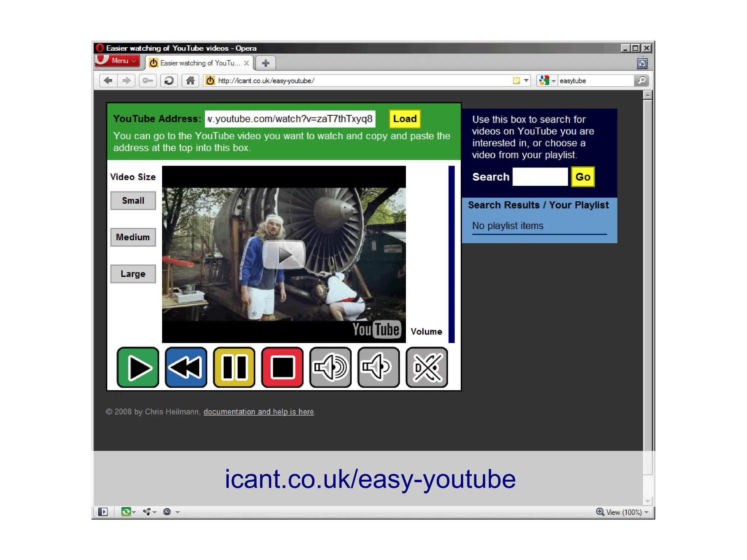Close the Easier watching of YouTube tab
The width and height of the screenshot is (747, 560).
247,63
